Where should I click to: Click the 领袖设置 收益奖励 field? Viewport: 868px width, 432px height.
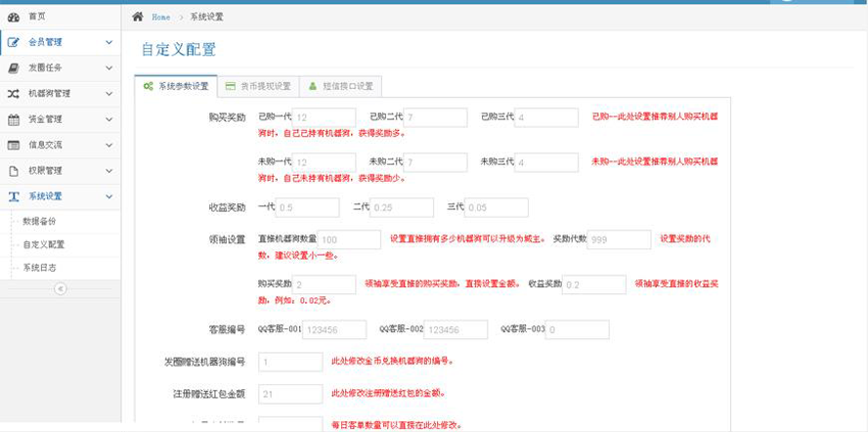click(x=594, y=284)
